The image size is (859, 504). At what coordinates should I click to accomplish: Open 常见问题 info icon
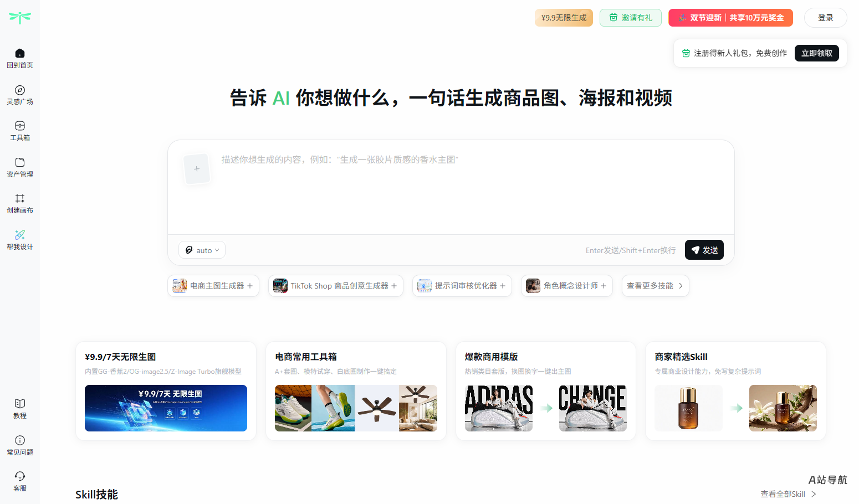point(20,440)
